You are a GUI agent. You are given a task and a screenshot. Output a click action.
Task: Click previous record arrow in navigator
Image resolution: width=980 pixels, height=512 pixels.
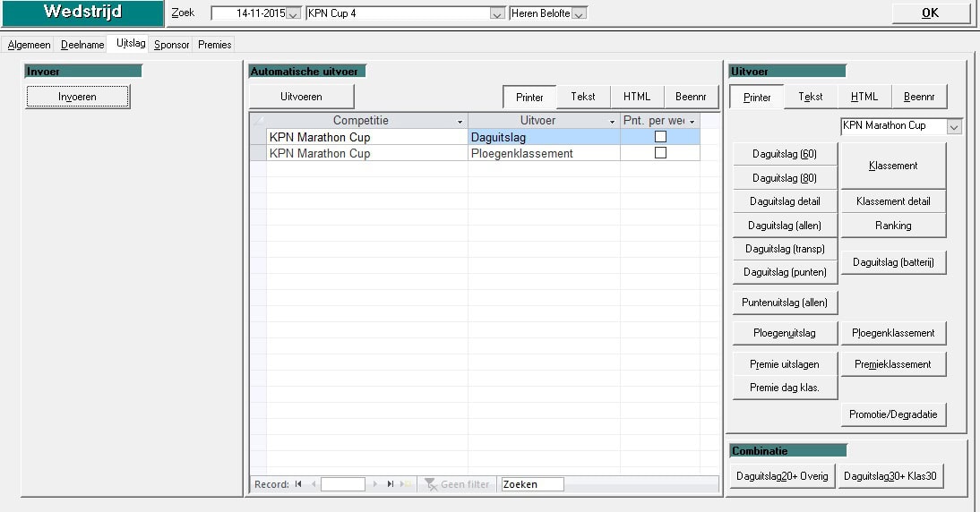(x=314, y=484)
